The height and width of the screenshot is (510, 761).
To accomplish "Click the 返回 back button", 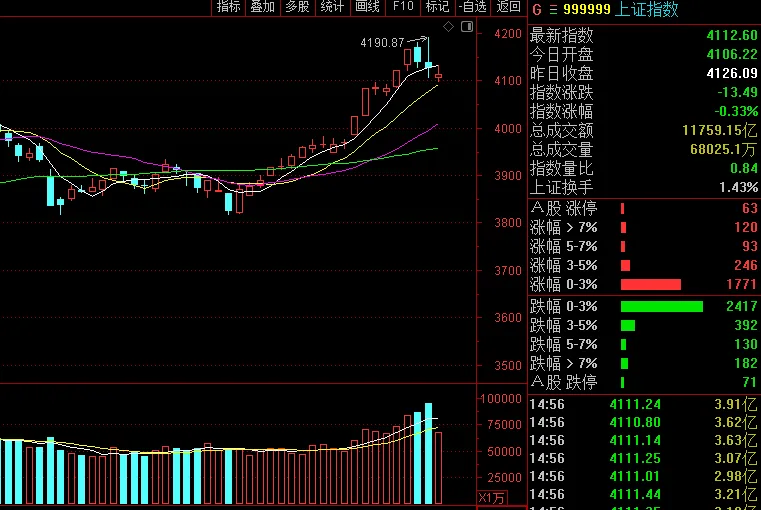I will tap(509, 7).
